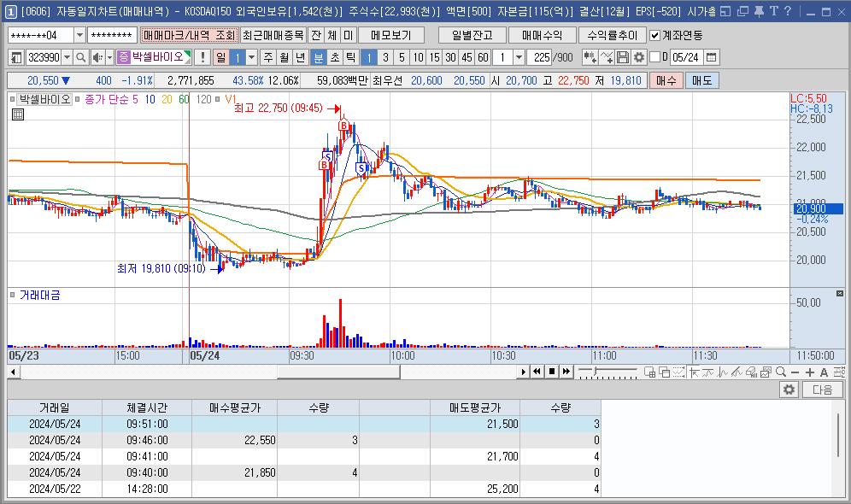Click the exclamation mark info icon
Viewport: 851px width, 504px height.
202,57
